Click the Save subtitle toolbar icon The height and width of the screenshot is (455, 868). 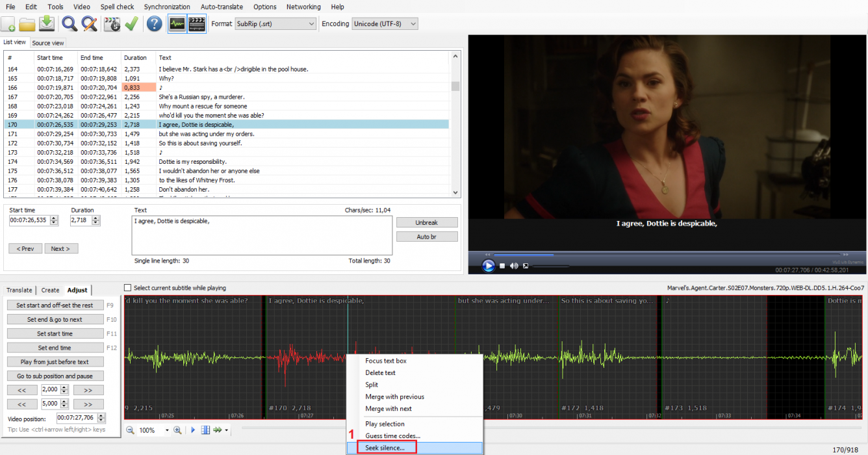(x=47, y=24)
